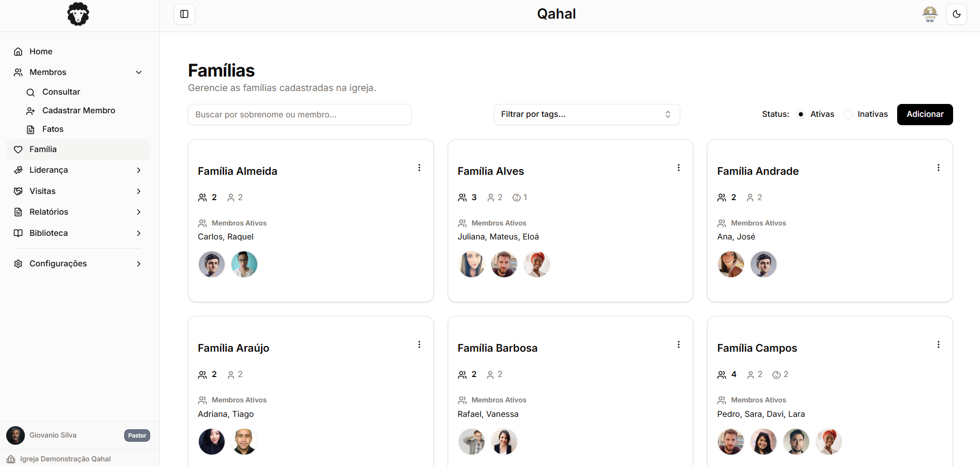Open the 'Filtrar por tags...' dropdown
980x466 pixels.
coord(587,114)
